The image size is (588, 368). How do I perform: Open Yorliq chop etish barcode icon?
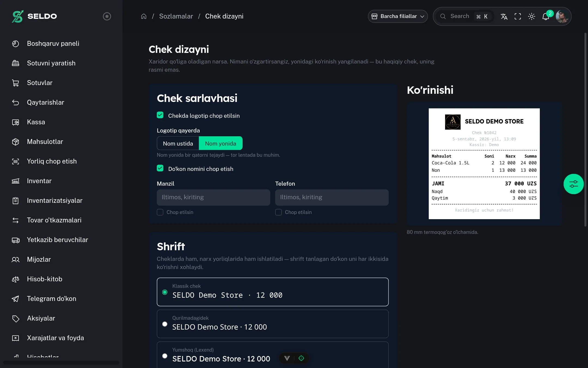16,161
